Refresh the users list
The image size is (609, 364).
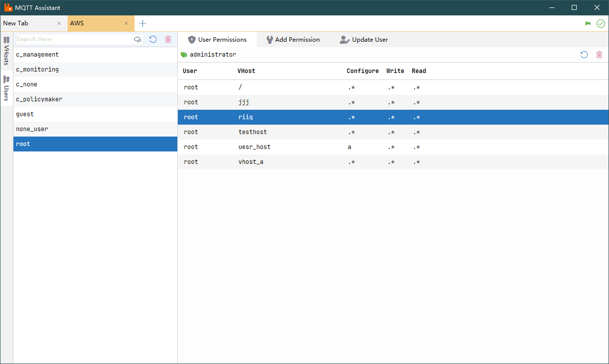[153, 39]
